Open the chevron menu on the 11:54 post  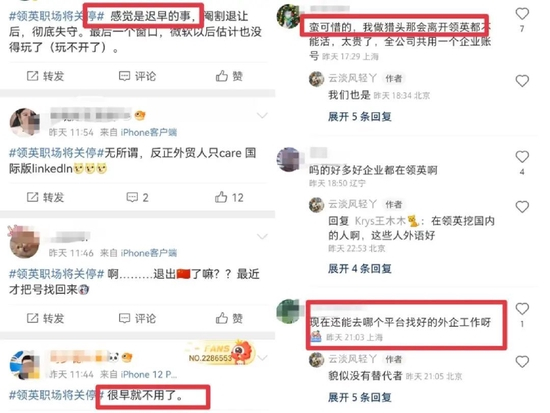262,115
